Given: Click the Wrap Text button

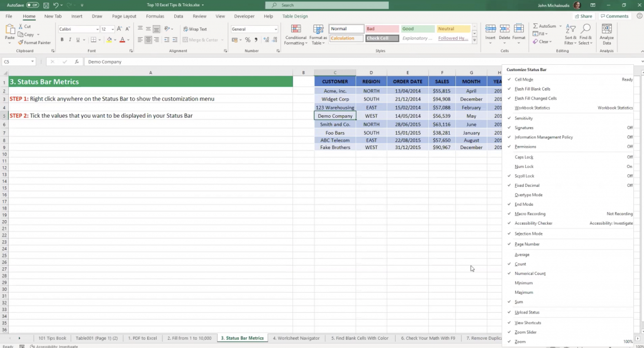Looking at the screenshot, I should pyautogui.click(x=195, y=29).
